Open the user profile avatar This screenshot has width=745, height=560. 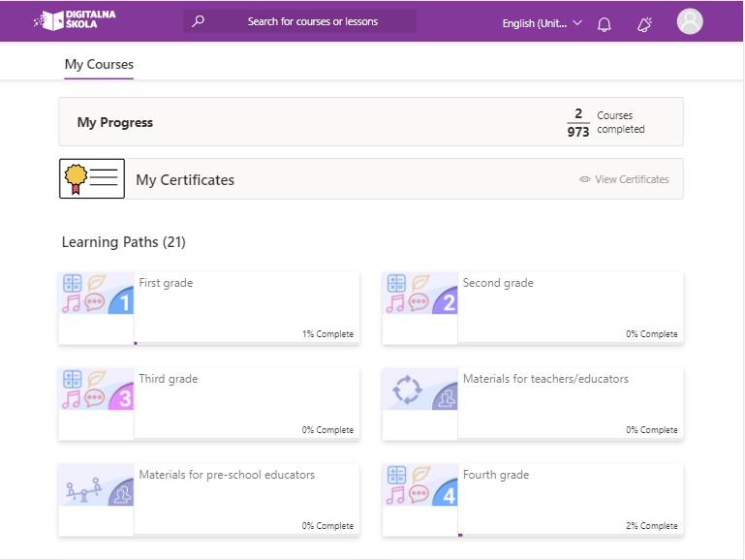coord(690,21)
